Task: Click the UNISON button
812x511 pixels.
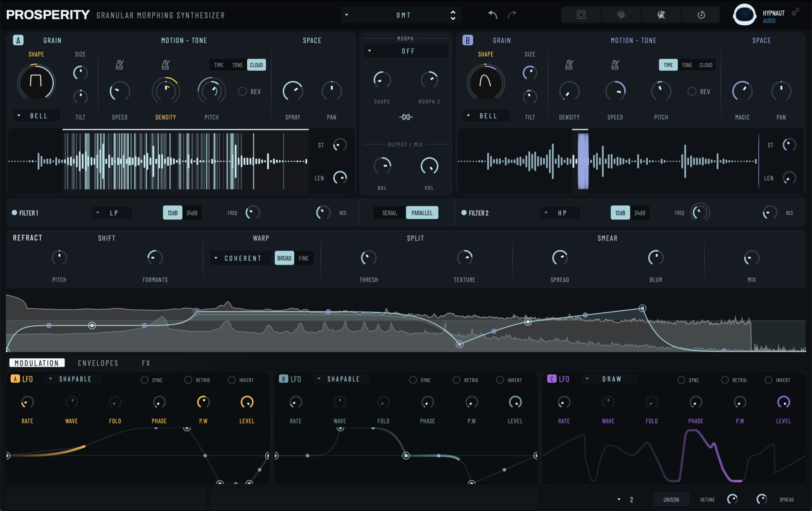Action: [x=671, y=499]
